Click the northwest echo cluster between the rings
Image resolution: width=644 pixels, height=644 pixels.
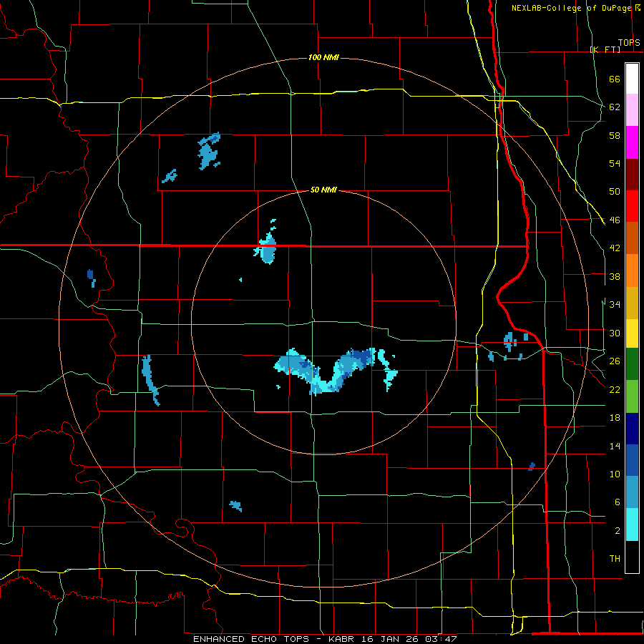[209, 152]
